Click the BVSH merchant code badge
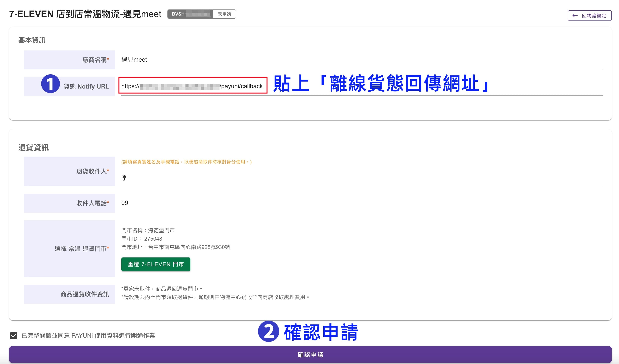Viewport: 619px width, 364px height. point(190,14)
